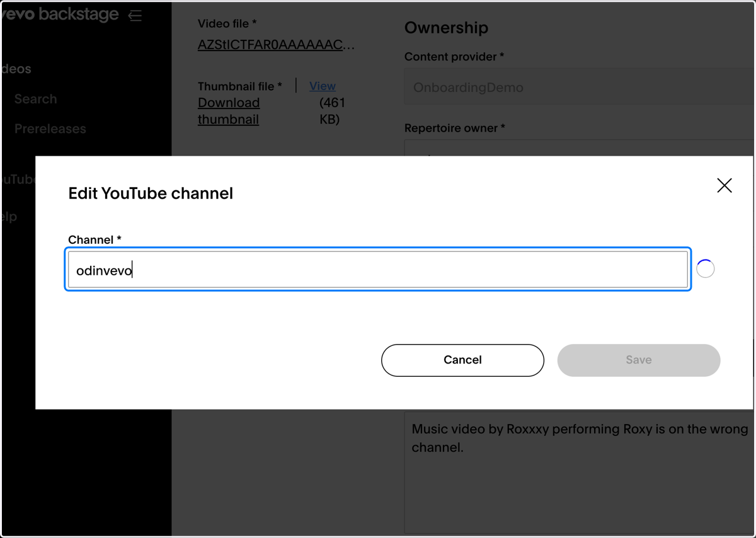The height and width of the screenshot is (538, 756).
Task: Open the View thumbnail link
Action: 323,86
